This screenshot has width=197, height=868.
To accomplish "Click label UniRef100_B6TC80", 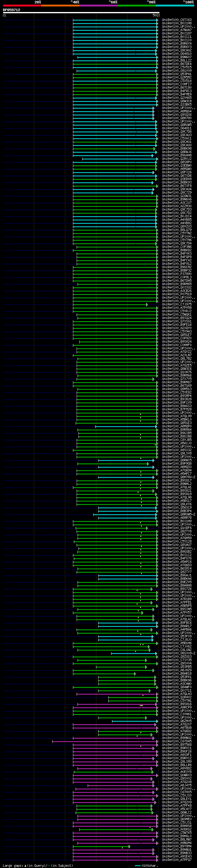I will pos(176,88).
